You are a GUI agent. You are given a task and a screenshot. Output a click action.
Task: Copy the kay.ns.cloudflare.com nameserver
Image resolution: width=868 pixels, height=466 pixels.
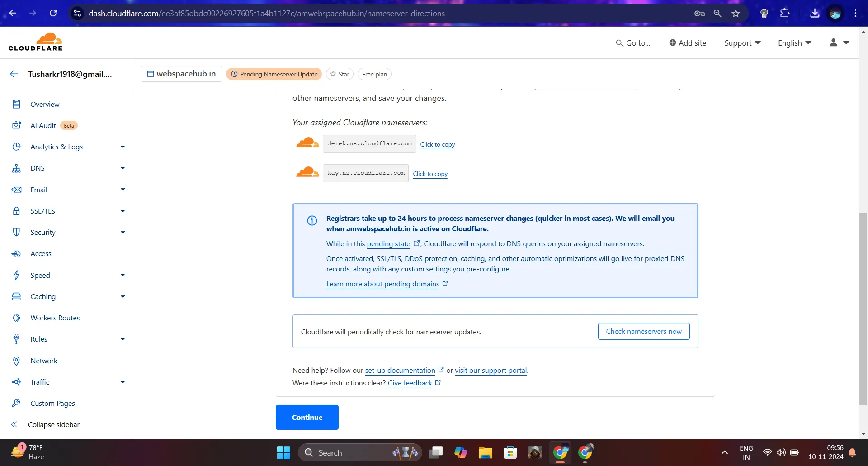pyautogui.click(x=430, y=174)
